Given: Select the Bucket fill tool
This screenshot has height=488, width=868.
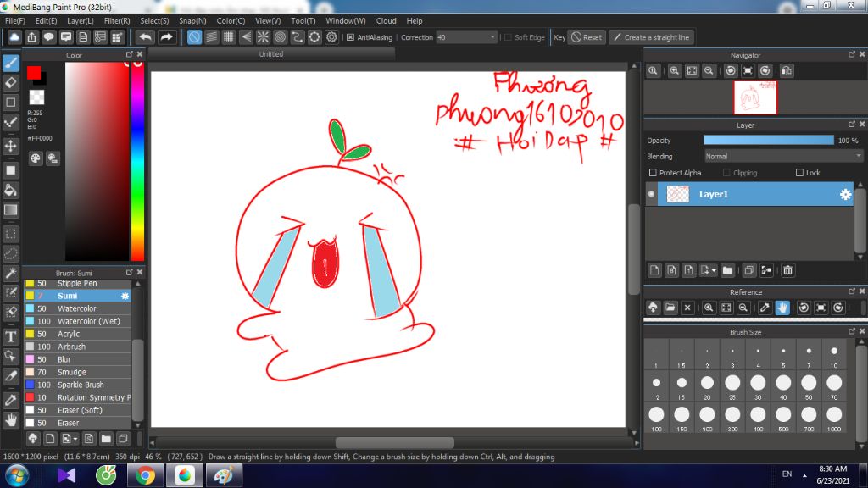Looking at the screenshot, I should 10,191.
